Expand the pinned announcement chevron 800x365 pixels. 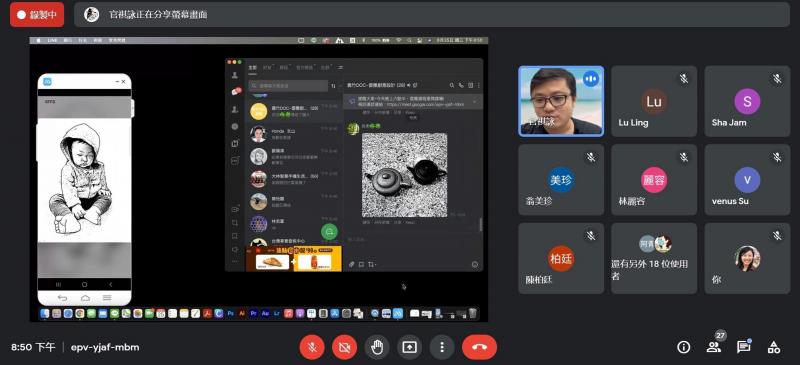475,102
